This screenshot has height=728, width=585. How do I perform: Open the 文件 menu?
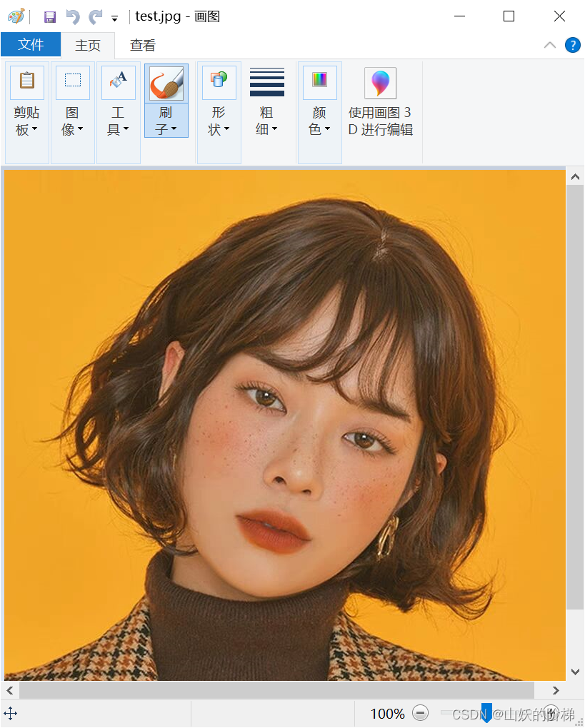click(x=31, y=44)
